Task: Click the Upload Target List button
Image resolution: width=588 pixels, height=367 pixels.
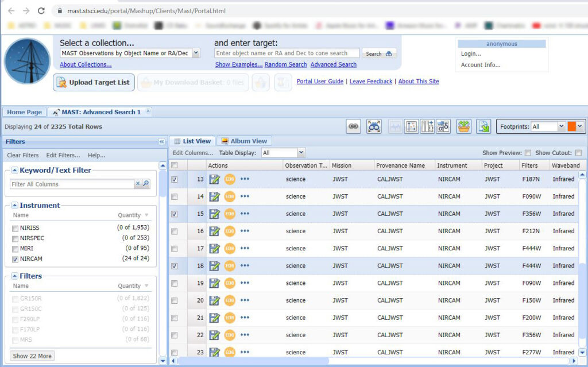Action: [x=94, y=83]
